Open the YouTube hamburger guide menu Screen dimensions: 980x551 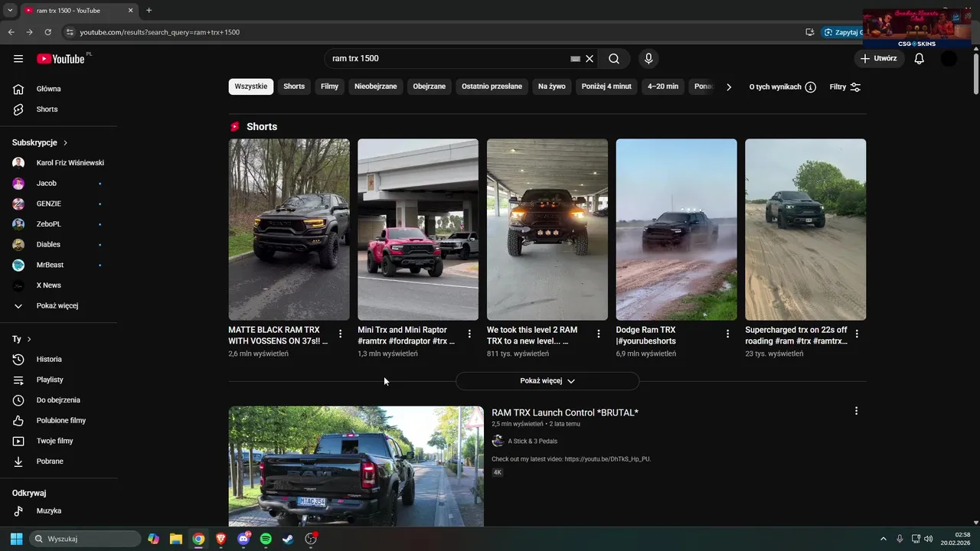pyautogui.click(x=18, y=59)
